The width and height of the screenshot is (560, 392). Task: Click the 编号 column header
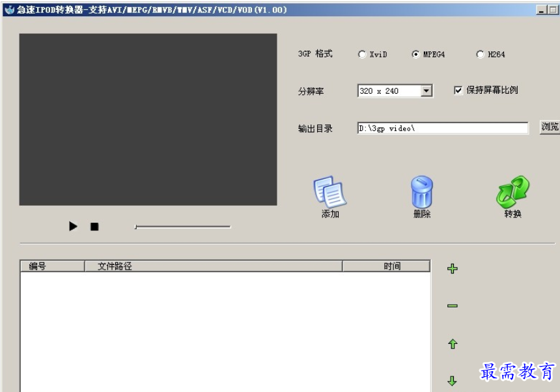pos(53,266)
